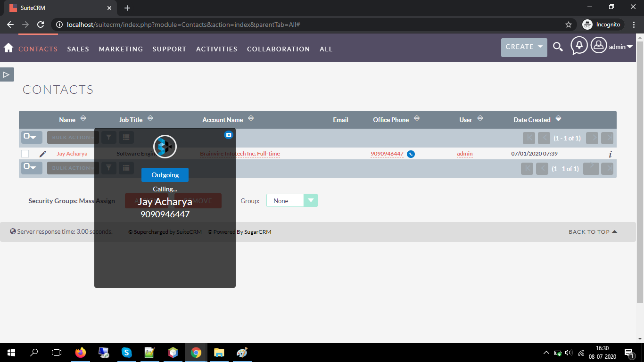Image resolution: width=644 pixels, height=362 pixels.
Task: Expand the Create dropdown
Action: pyautogui.click(x=524, y=47)
